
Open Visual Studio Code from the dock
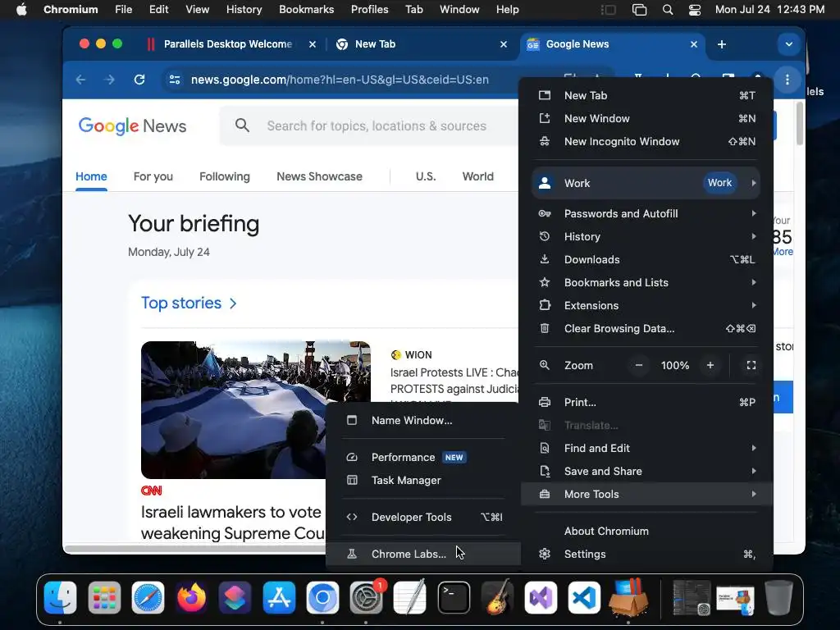tap(584, 597)
